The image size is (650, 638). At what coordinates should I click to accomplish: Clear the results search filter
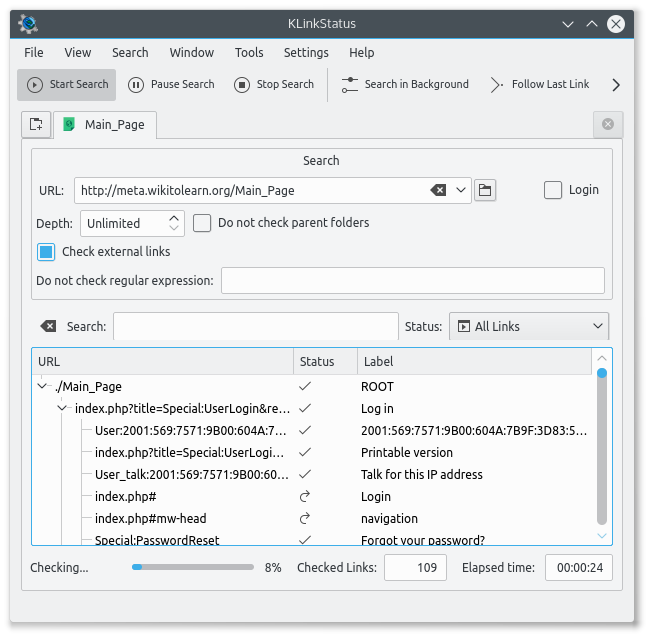[48, 326]
